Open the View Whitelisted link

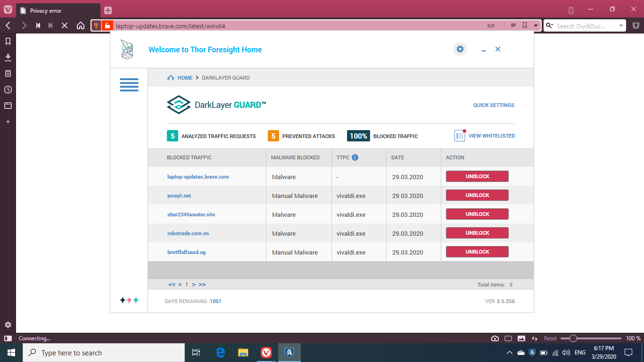(x=492, y=136)
